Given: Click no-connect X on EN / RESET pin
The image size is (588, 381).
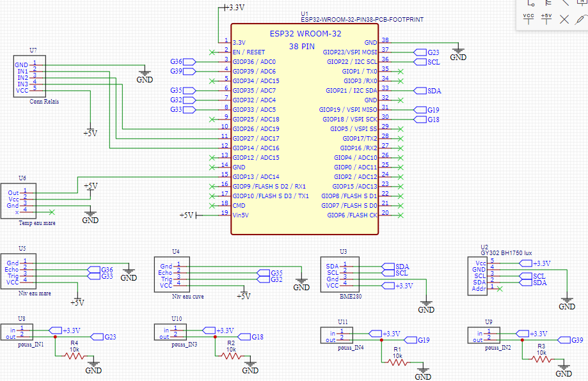Looking at the screenshot, I should pos(212,52).
